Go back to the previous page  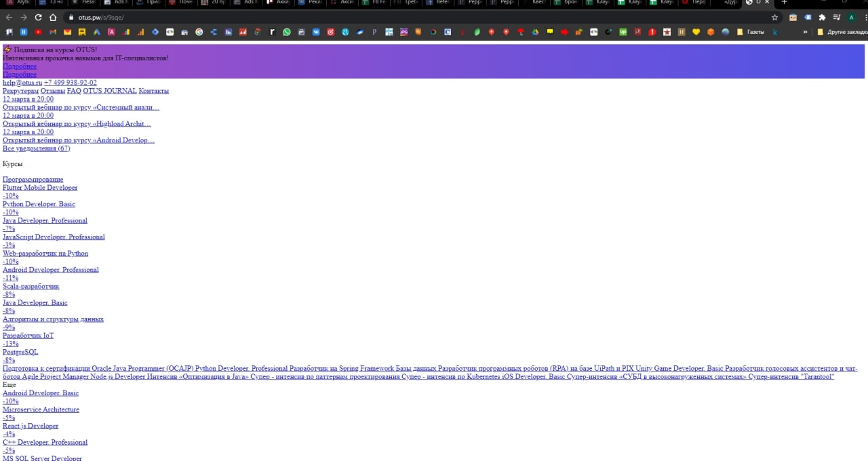9,17
